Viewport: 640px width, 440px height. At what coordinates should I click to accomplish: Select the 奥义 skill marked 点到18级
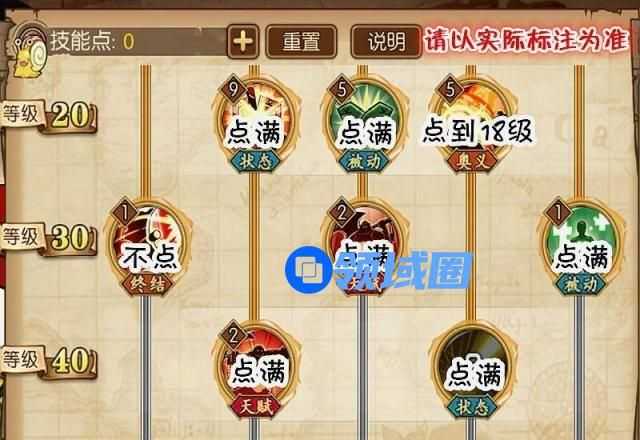click(471, 122)
